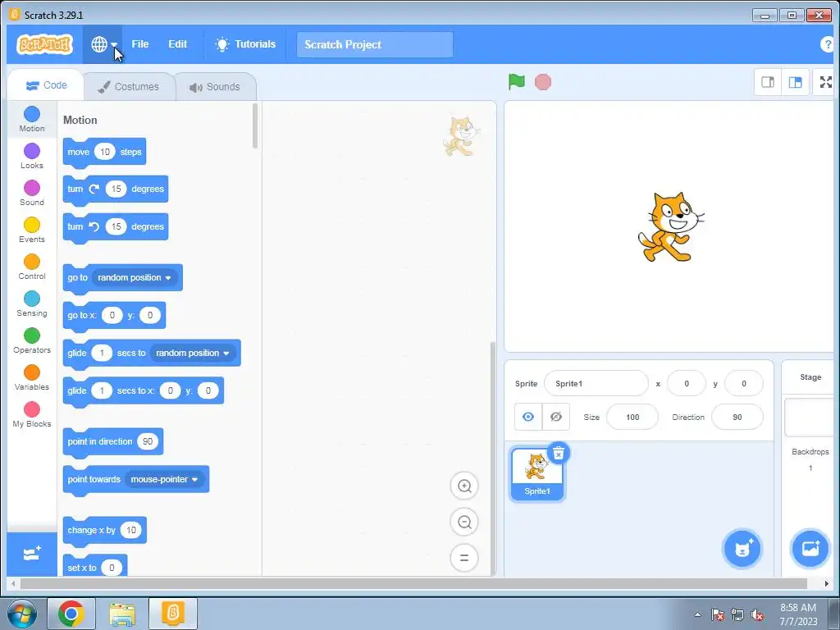
Task: Open the Edit menu
Action: click(x=177, y=44)
